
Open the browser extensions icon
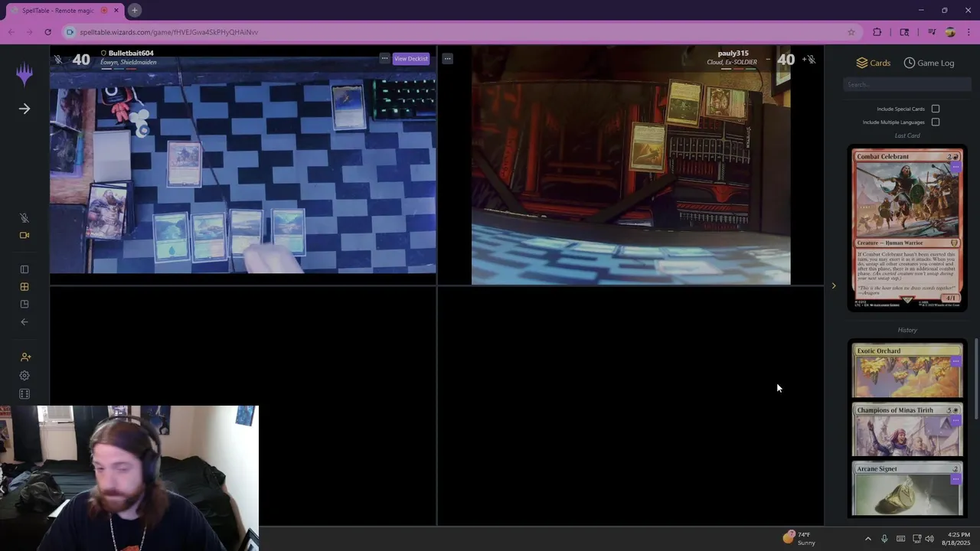pos(877,32)
